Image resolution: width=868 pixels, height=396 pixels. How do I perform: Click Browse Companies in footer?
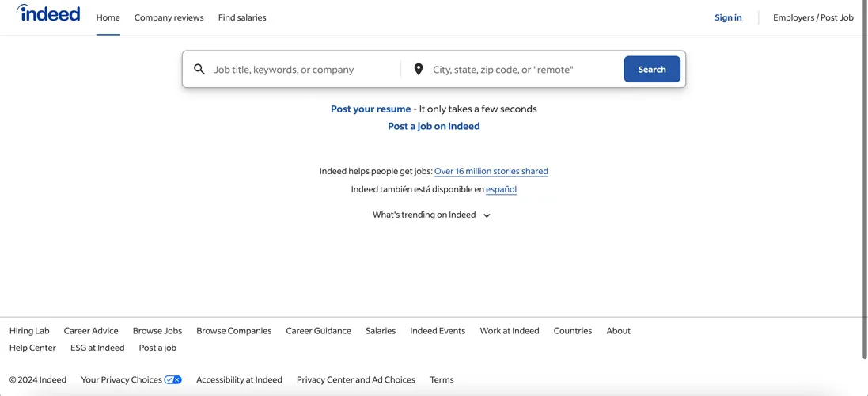coord(233,330)
